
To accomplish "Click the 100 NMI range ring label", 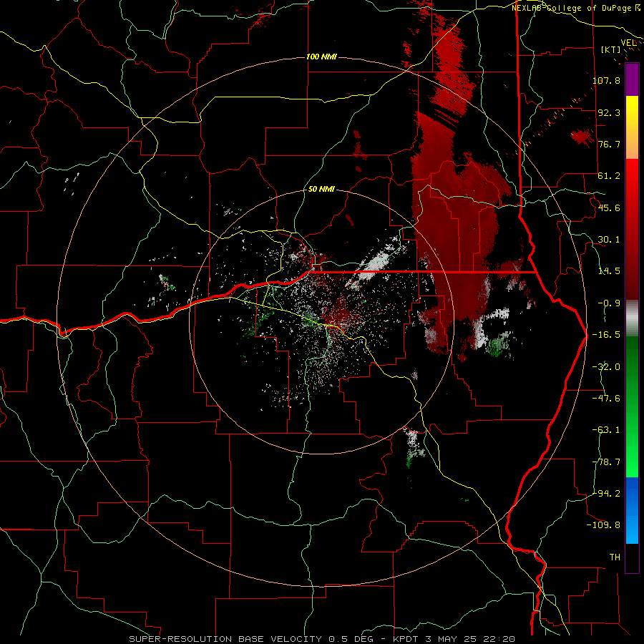I will tap(321, 57).
